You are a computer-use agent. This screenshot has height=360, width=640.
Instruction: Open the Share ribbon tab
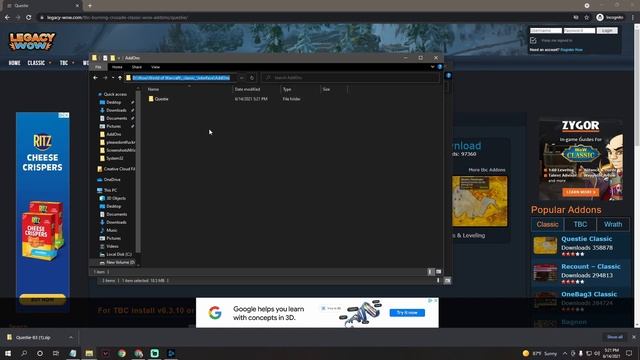[137, 67]
